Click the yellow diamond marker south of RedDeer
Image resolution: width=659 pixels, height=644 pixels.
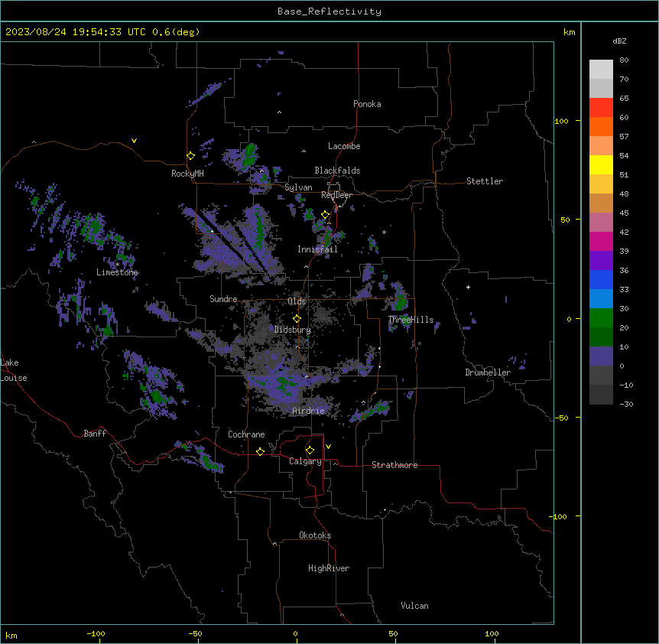click(x=325, y=215)
